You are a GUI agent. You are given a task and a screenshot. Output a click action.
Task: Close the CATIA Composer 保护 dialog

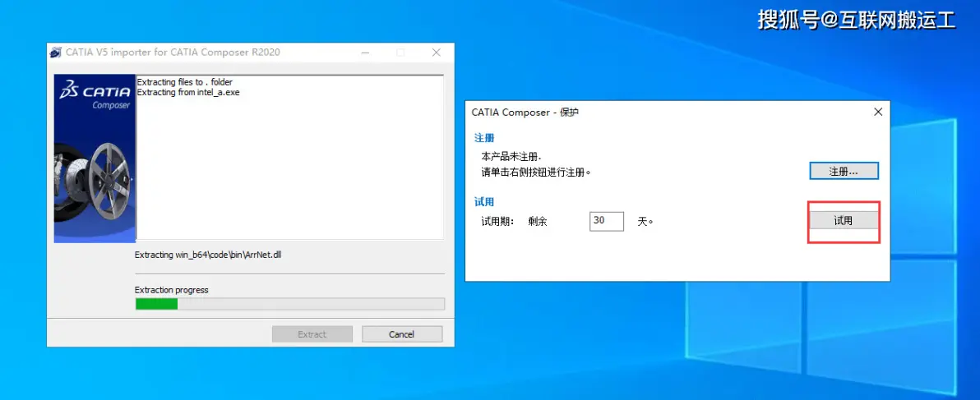[x=878, y=113]
